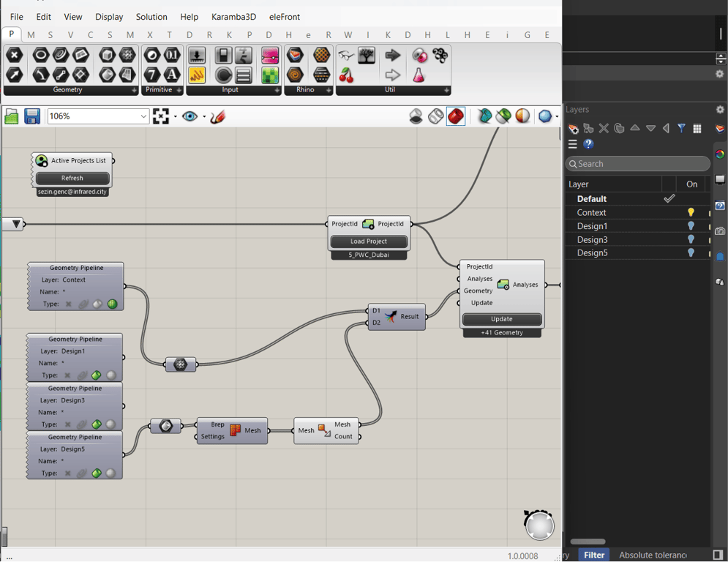Click the delete layer X icon

click(x=604, y=128)
